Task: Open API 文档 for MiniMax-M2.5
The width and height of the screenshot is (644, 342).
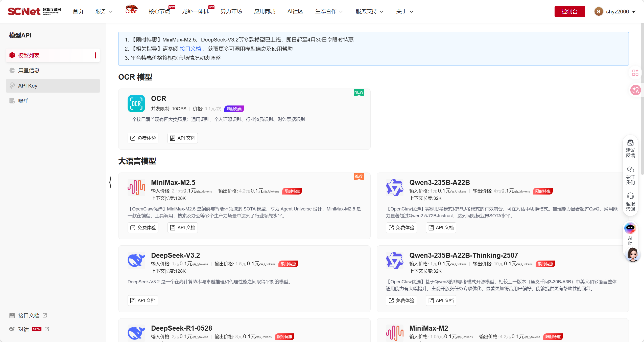Action: click(x=183, y=228)
